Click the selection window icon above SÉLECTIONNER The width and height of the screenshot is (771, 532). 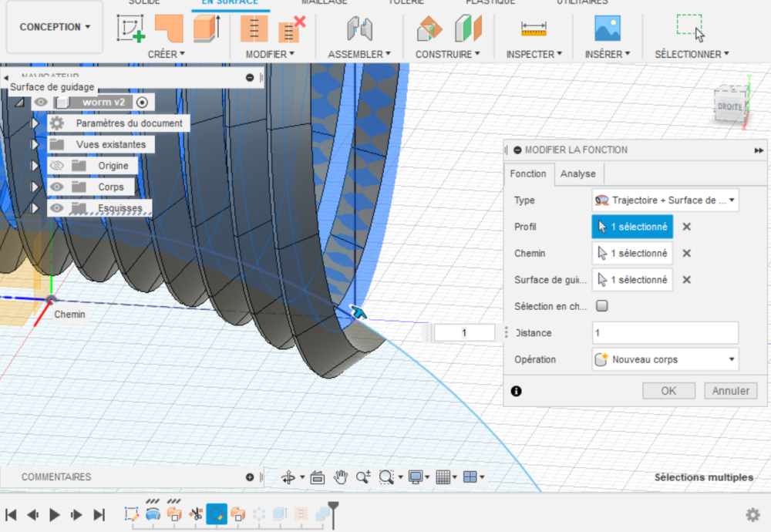pyautogui.click(x=689, y=28)
